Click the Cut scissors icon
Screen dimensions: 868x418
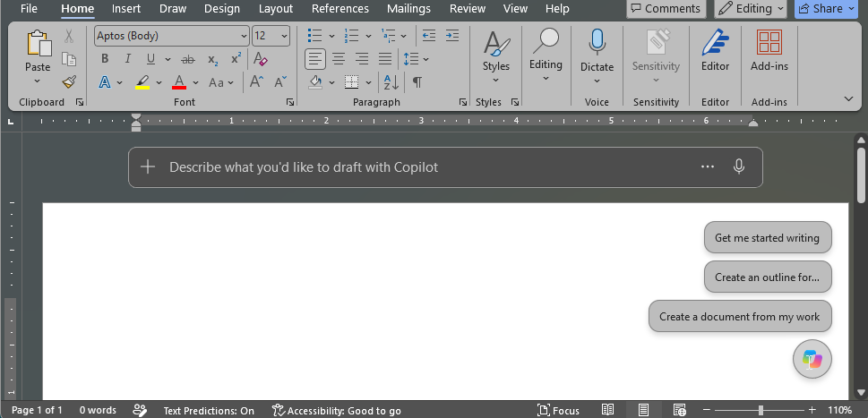click(x=69, y=36)
